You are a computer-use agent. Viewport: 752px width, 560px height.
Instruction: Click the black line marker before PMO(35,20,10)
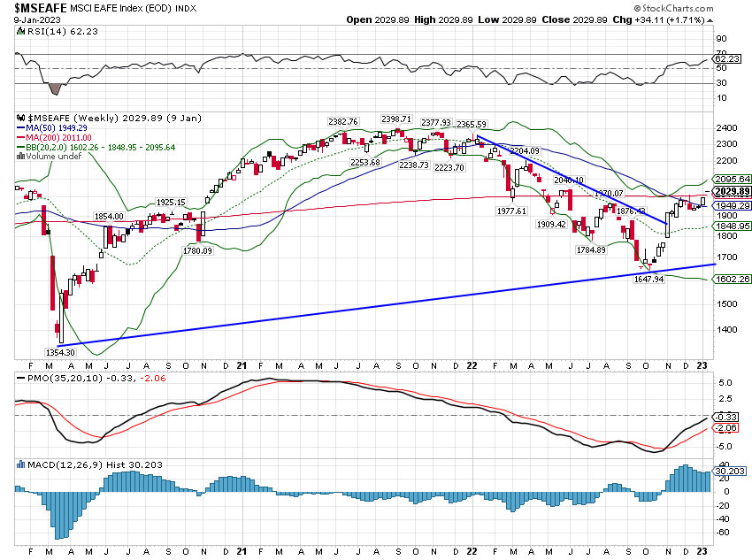point(20,379)
